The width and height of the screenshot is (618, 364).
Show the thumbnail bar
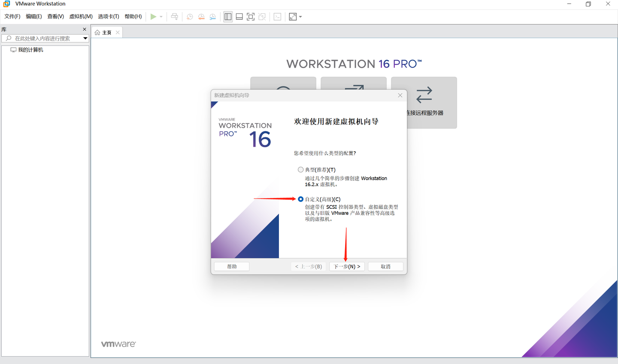point(239,17)
